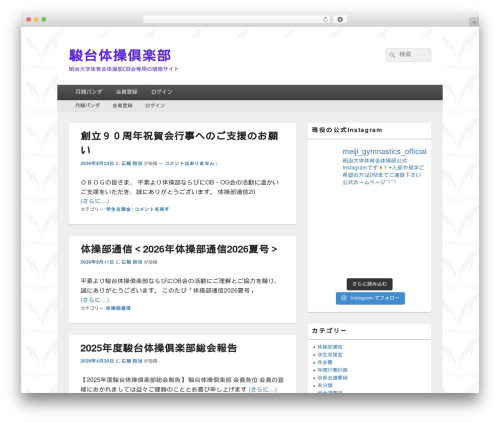Open 未分類 in the カテゴリー list
Image resolution: width=500 pixels, height=423 pixels.
click(x=325, y=385)
